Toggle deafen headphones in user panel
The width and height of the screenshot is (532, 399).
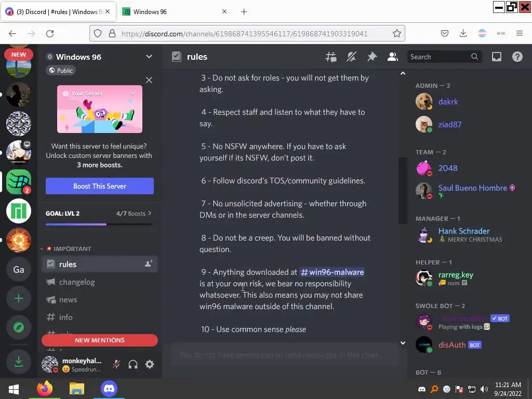pos(133,364)
